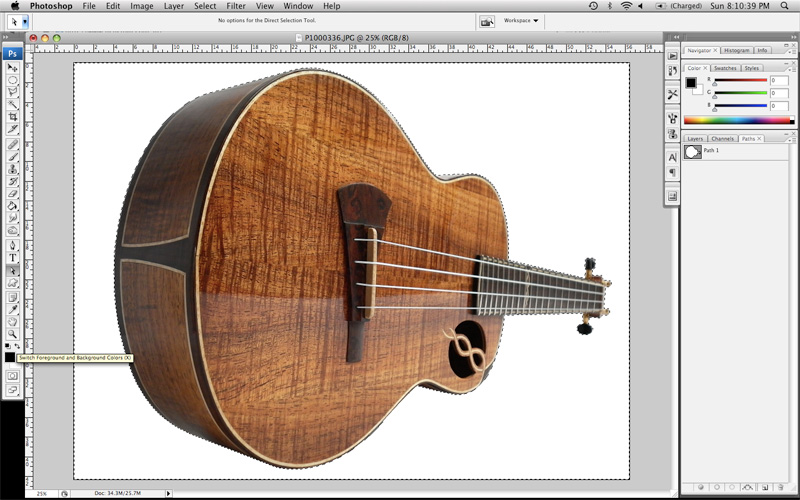Select the Zoom tool
This screenshot has height=500, width=800.
[12, 334]
